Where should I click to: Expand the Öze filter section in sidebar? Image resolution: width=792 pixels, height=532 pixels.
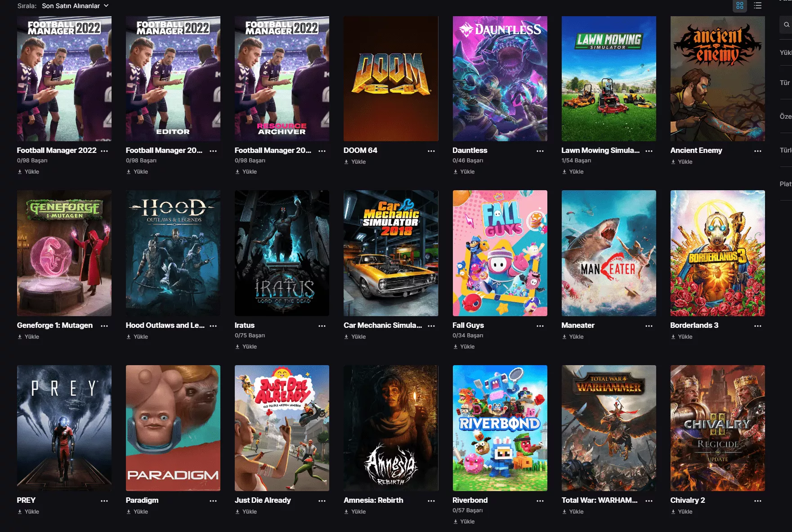point(785,116)
